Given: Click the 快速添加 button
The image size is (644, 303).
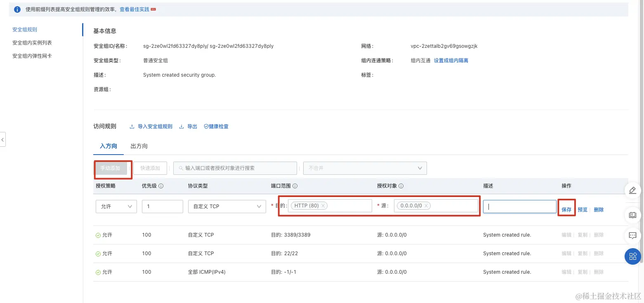Looking at the screenshot, I should pos(150,168).
